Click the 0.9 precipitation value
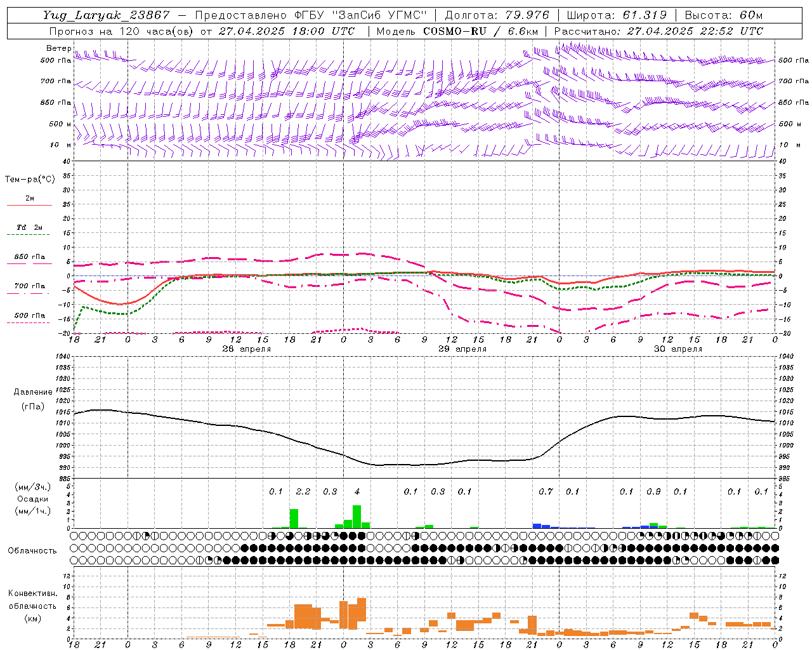The image size is (812, 650). tap(653, 492)
